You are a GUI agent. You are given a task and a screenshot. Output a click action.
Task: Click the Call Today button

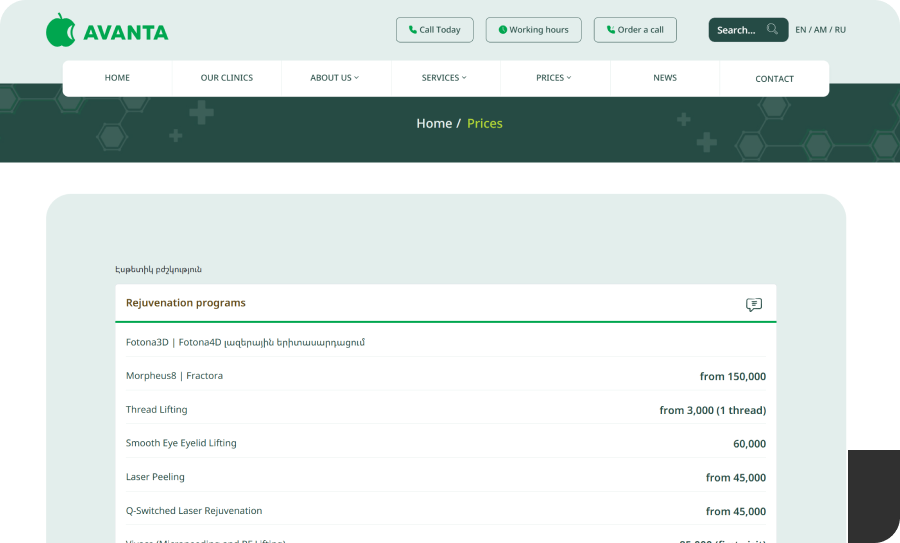coord(435,30)
